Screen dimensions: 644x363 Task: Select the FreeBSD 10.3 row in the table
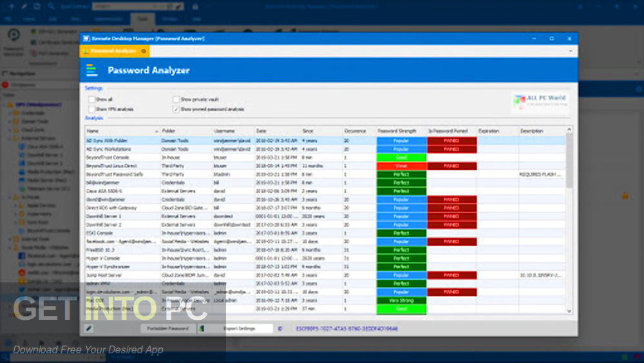click(x=325, y=250)
